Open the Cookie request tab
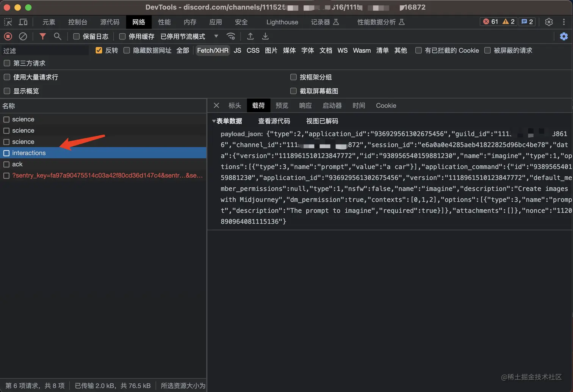 pyautogui.click(x=386, y=105)
